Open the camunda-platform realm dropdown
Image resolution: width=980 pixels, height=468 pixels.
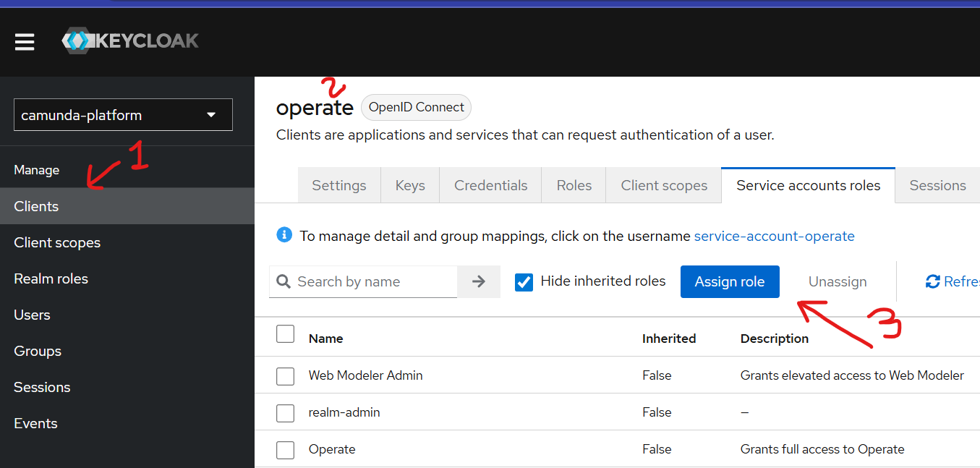(x=123, y=115)
